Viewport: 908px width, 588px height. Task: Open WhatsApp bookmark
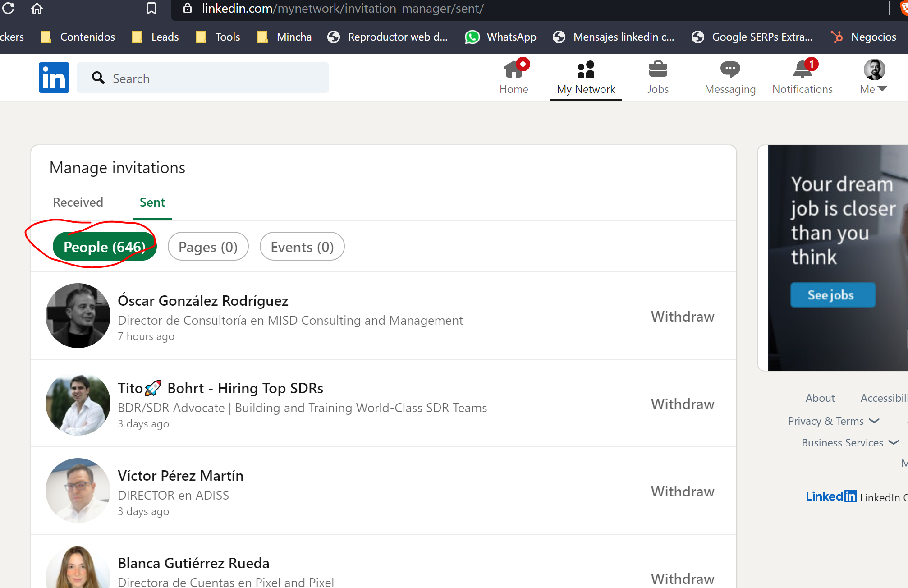coord(501,37)
